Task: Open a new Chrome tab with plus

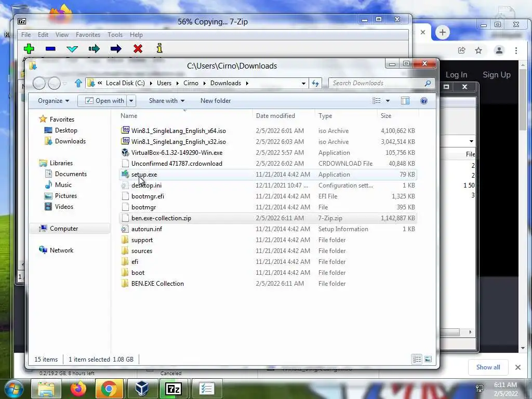Action: coord(443,33)
